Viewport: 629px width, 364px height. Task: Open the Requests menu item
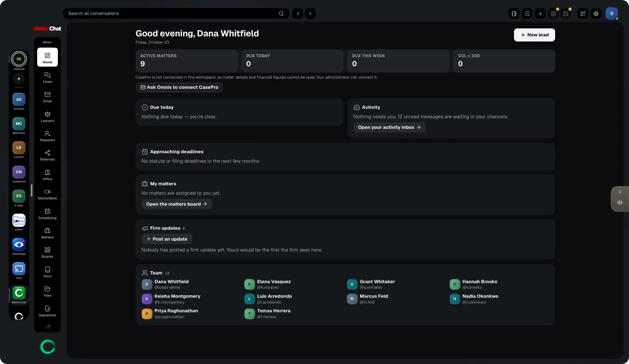click(x=47, y=136)
